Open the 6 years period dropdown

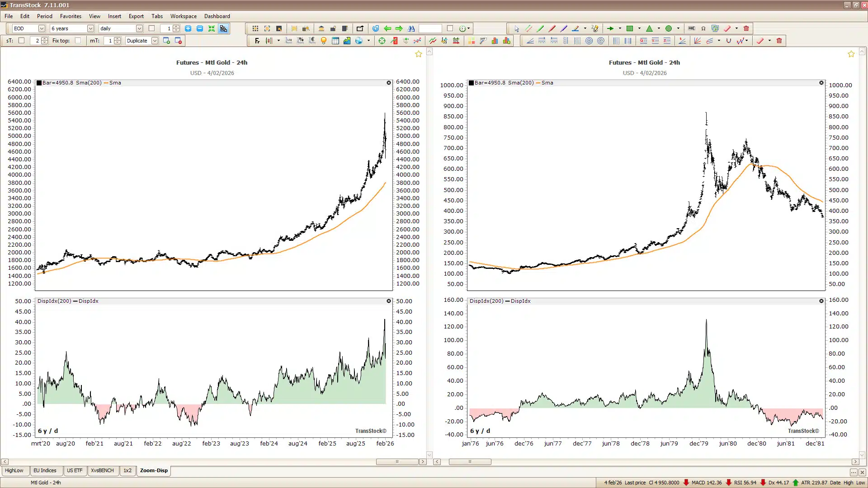90,28
